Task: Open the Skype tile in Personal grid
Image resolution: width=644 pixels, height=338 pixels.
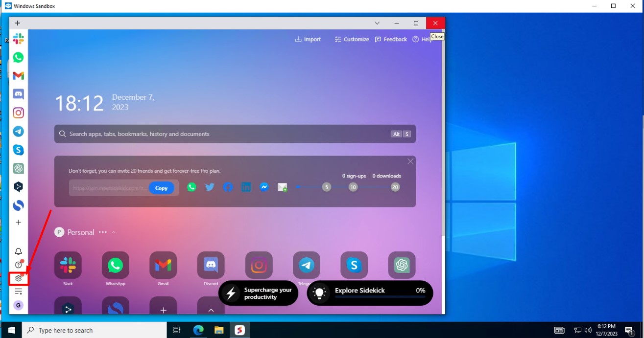Action: point(354,265)
